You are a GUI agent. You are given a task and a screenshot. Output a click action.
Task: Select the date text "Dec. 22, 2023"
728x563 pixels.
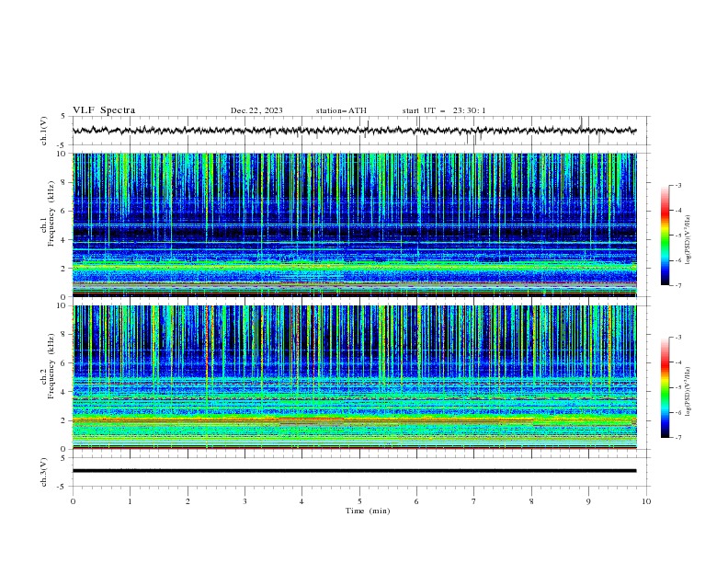256,110
